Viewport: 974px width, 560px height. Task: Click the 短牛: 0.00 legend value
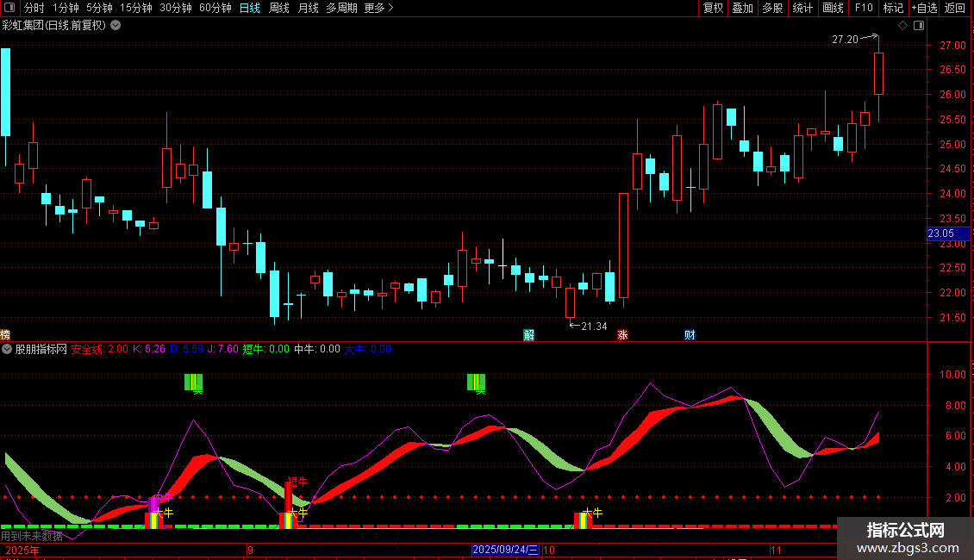coord(265,349)
